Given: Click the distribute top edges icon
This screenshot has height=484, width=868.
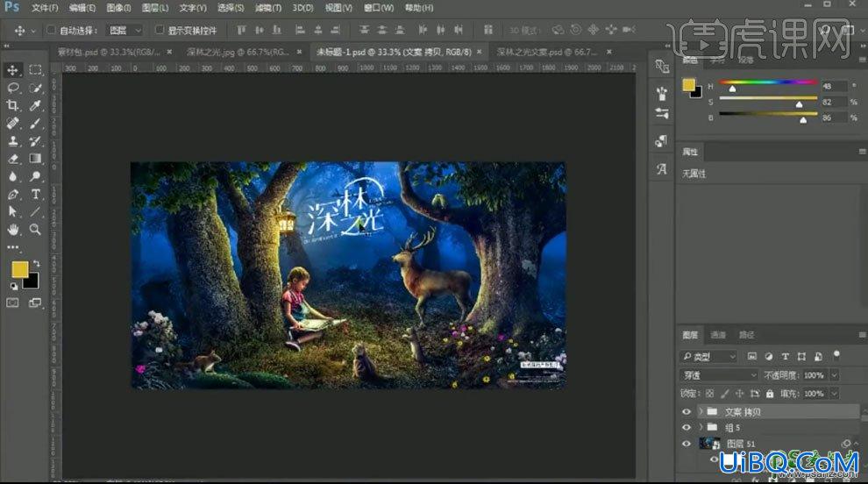Looking at the screenshot, I should click(364, 30).
